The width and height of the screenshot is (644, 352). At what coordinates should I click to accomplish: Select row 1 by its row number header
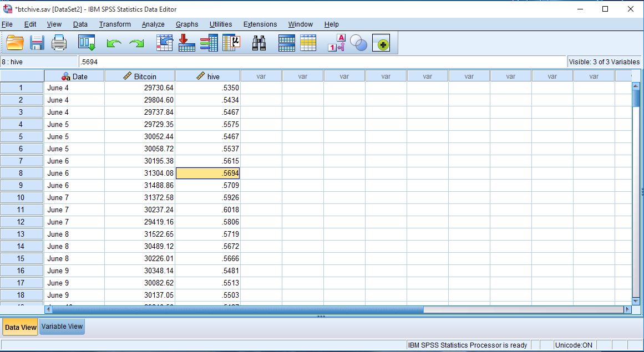pyautogui.click(x=22, y=88)
